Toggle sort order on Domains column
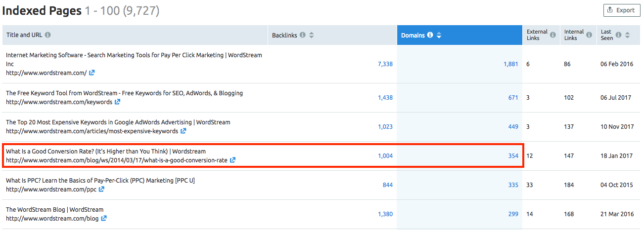Screen dimensions: 644x230 pyautogui.click(x=439, y=35)
